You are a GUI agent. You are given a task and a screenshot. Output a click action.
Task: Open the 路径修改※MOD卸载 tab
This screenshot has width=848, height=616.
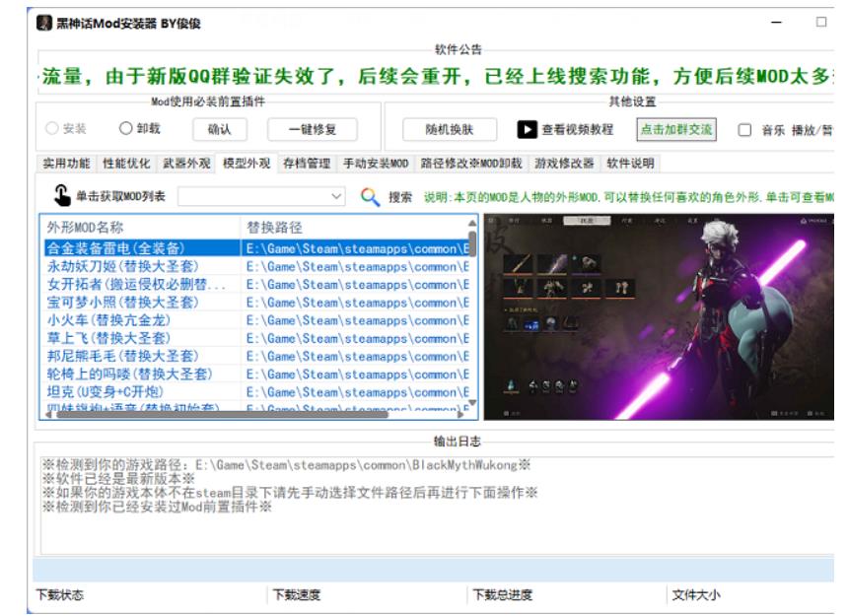471,164
